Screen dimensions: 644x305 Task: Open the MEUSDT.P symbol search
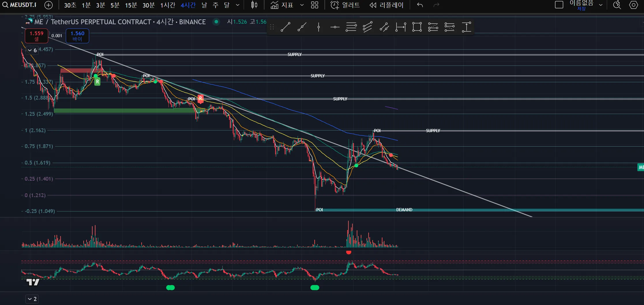[20, 5]
